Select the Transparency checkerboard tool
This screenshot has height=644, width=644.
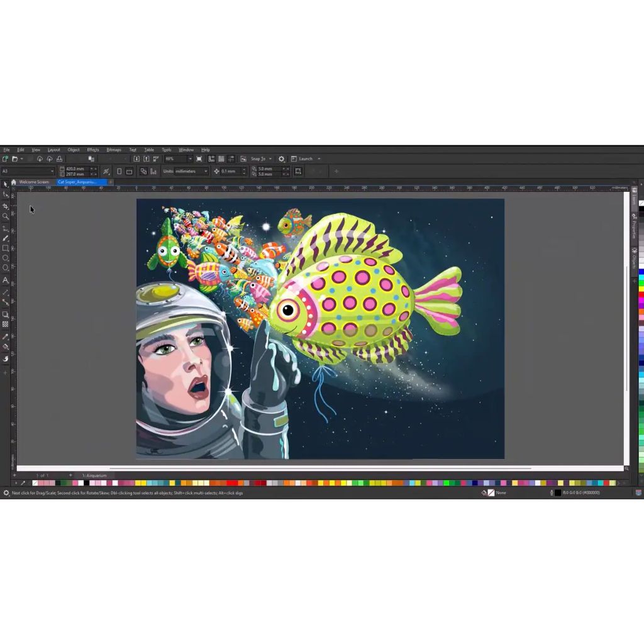pyautogui.click(x=6, y=325)
